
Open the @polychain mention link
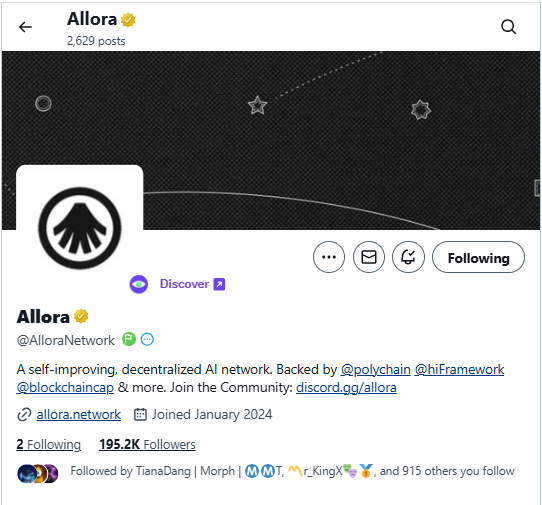pyautogui.click(x=376, y=370)
